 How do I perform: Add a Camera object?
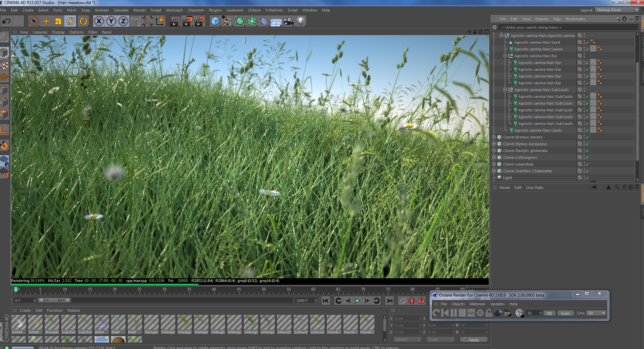pos(288,21)
